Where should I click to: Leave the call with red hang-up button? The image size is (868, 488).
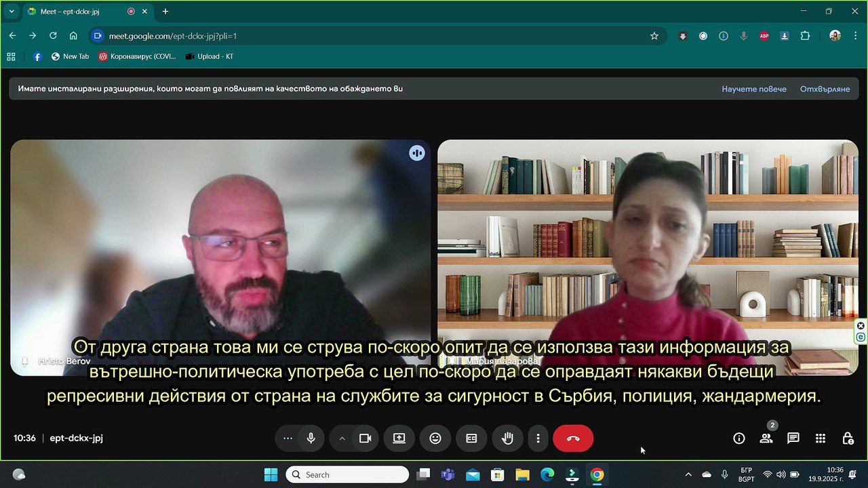(x=573, y=439)
